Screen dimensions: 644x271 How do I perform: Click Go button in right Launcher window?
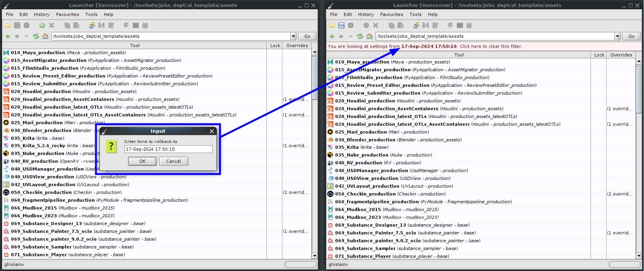click(632, 36)
